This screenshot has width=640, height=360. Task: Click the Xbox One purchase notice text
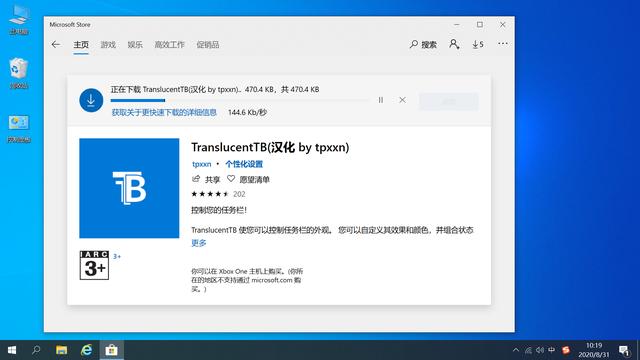(247, 280)
